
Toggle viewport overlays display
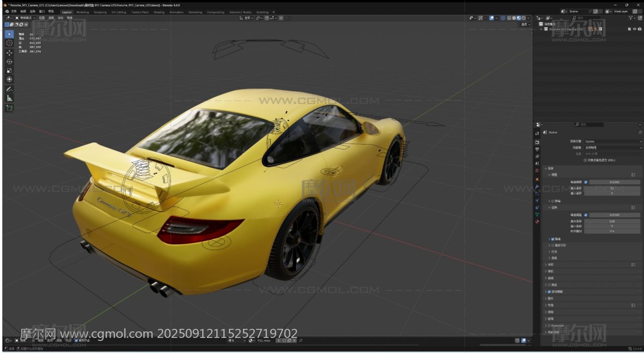tap(492, 18)
